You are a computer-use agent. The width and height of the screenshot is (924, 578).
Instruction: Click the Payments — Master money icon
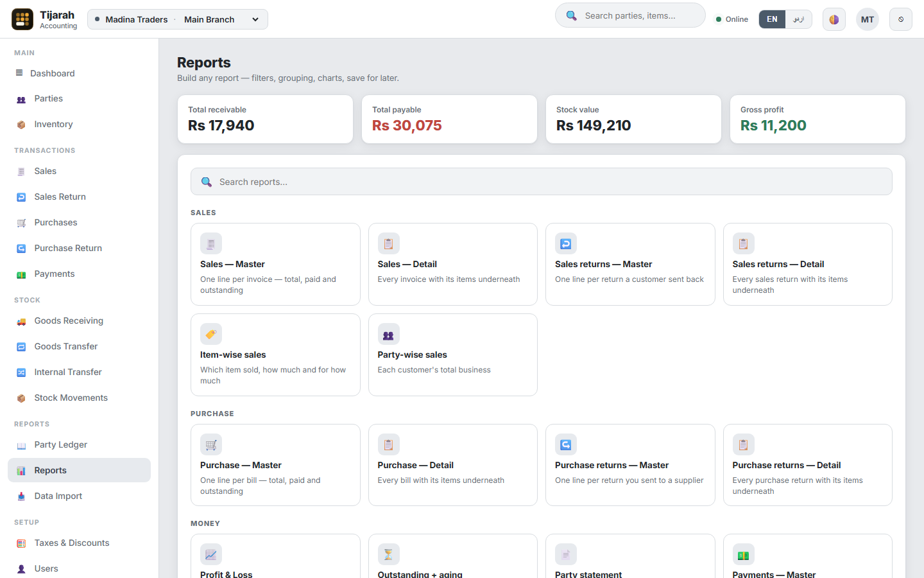tap(743, 554)
